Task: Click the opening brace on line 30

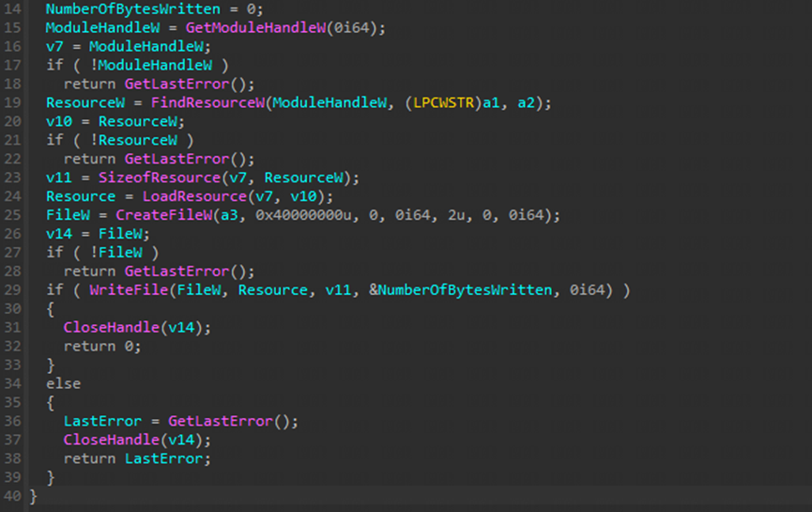Action: click(51, 309)
